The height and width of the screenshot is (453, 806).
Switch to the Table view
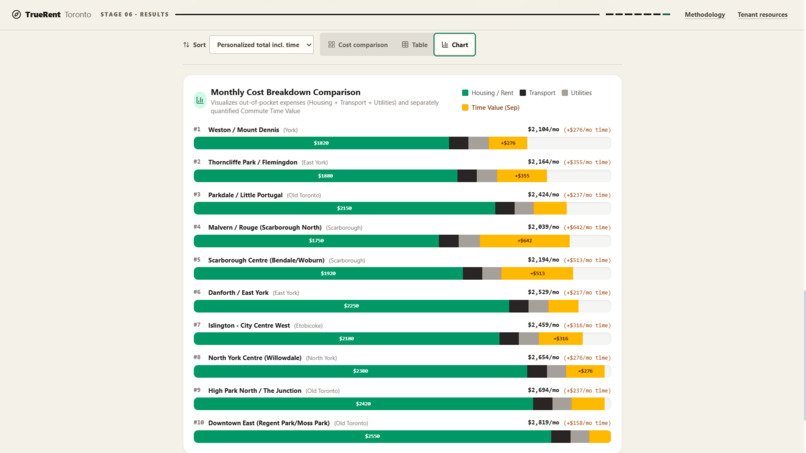coord(414,45)
